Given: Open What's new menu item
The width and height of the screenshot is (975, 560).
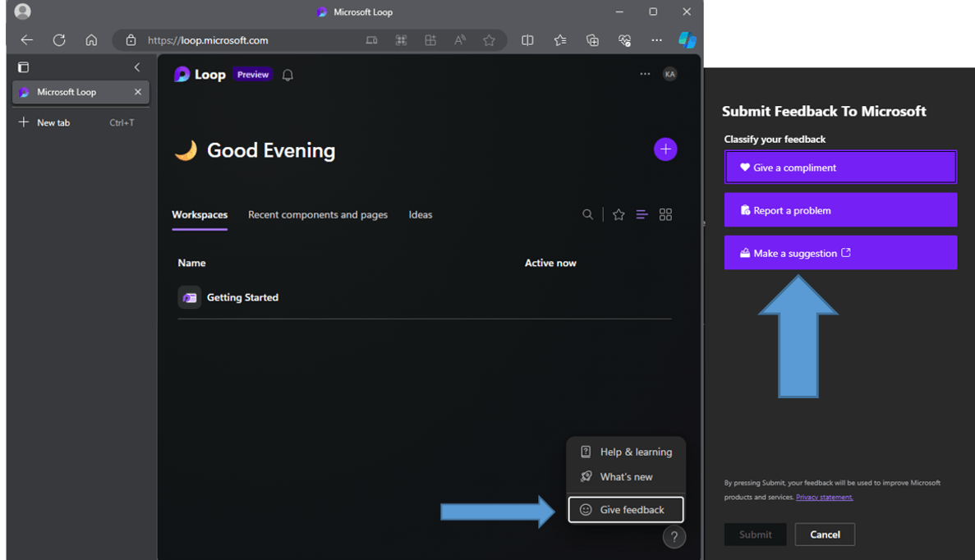Looking at the screenshot, I should (626, 477).
